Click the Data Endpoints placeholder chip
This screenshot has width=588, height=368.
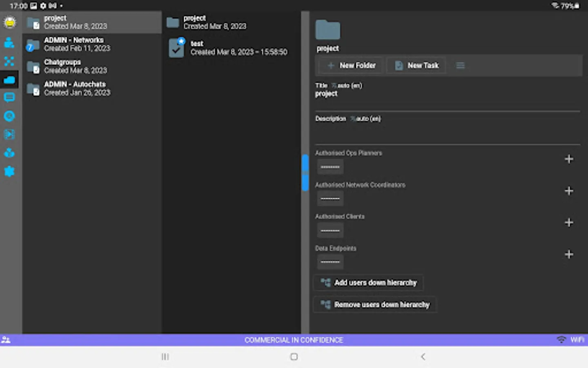[330, 262]
